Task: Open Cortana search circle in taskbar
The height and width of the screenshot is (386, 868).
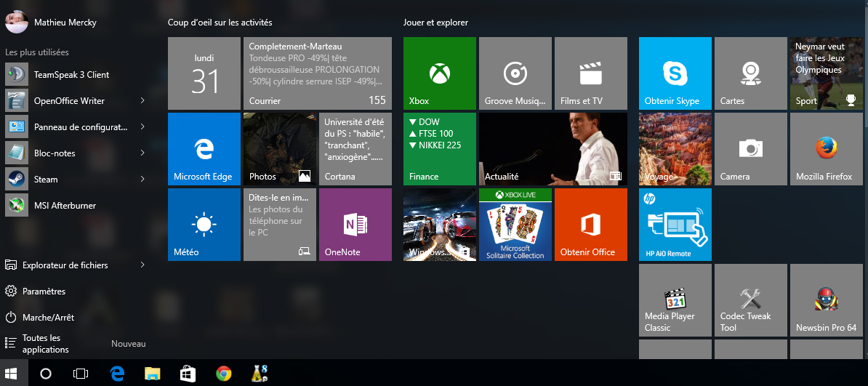Action: point(46,374)
